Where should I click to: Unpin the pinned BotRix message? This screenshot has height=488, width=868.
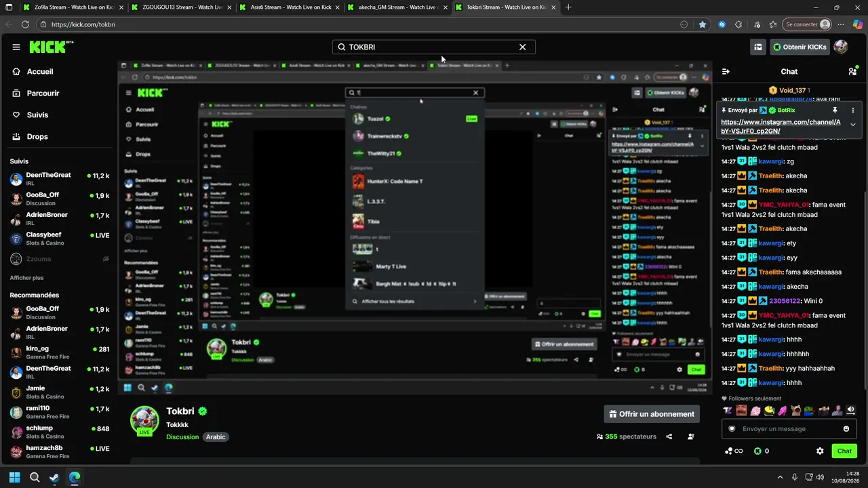[x=835, y=110]
